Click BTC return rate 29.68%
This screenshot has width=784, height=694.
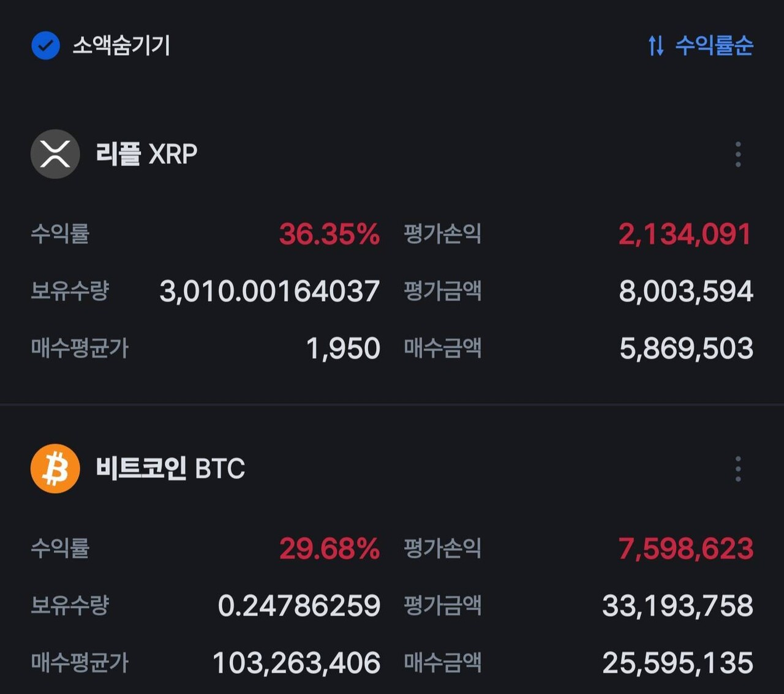[x=329, y=549]
